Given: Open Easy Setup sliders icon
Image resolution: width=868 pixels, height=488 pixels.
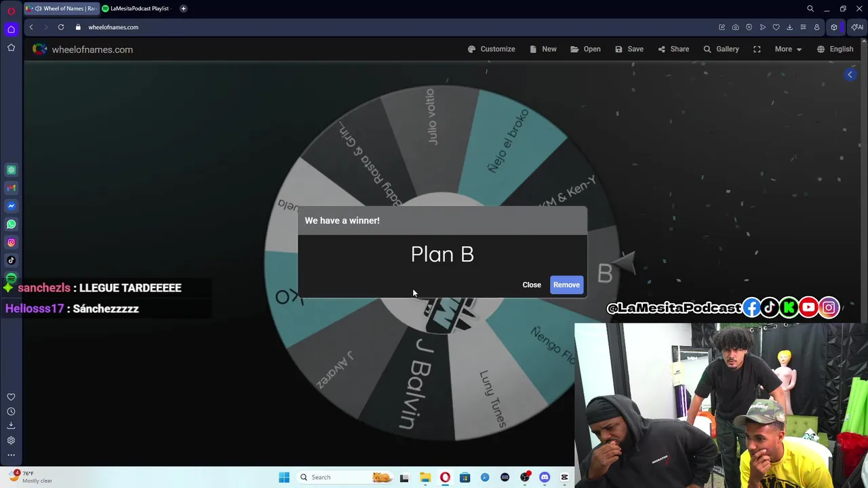Looking at the screenshot, I should 804,27.
